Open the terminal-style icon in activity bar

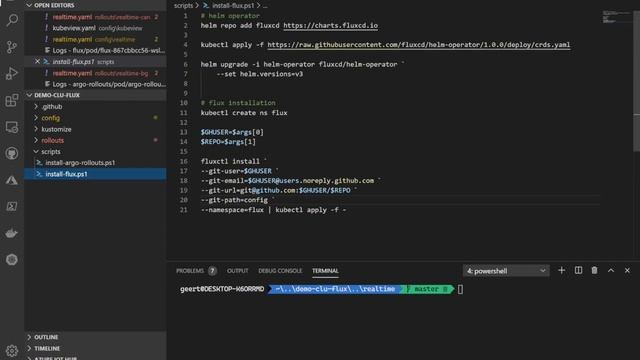pos(12,207)
